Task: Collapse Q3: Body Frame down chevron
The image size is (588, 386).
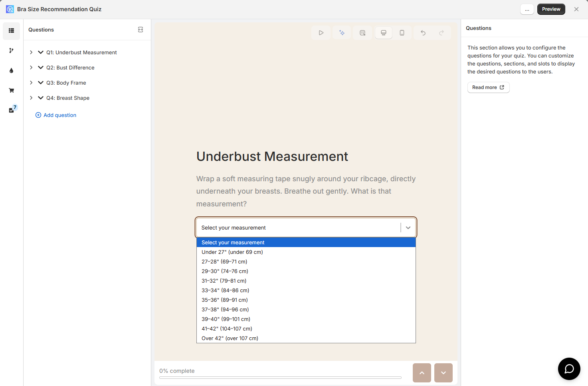Action: tap(41, 83)
